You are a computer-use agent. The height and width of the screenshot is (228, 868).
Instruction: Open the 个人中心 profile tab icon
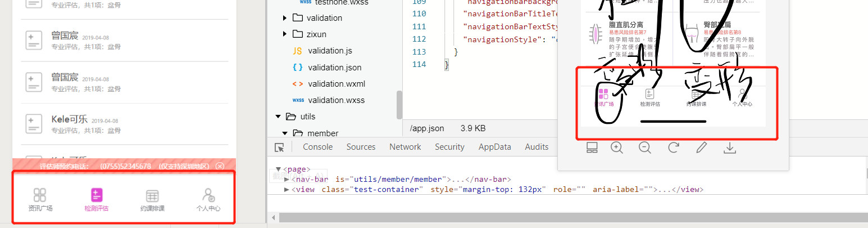tap(208, 195)
